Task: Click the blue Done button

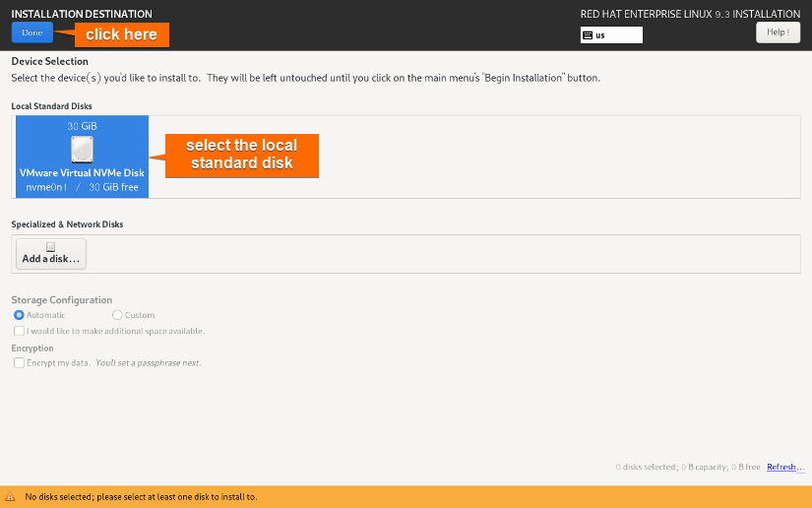Action: click(32, 32)
